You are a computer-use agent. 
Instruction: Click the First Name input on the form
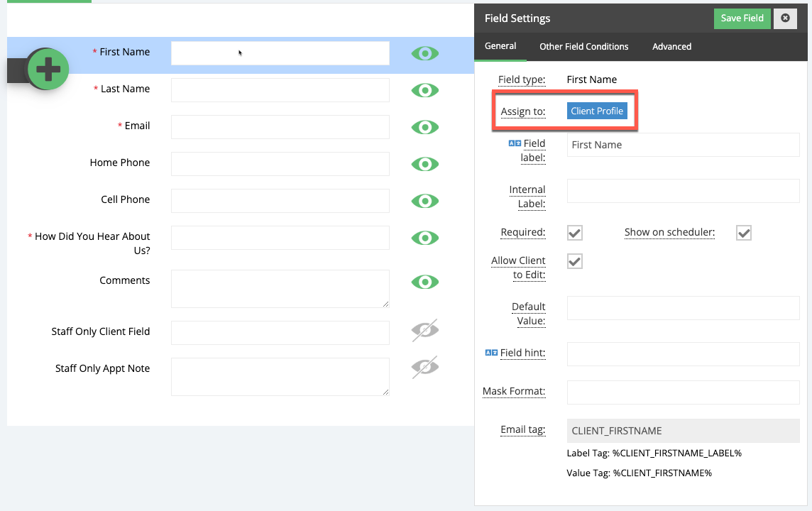pyautogui.click(x=280, y=53)
